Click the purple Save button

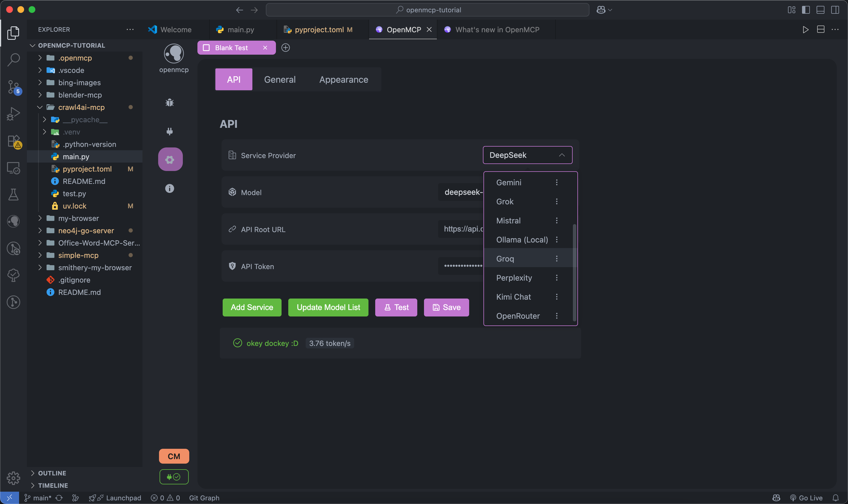tap(446, 307)
